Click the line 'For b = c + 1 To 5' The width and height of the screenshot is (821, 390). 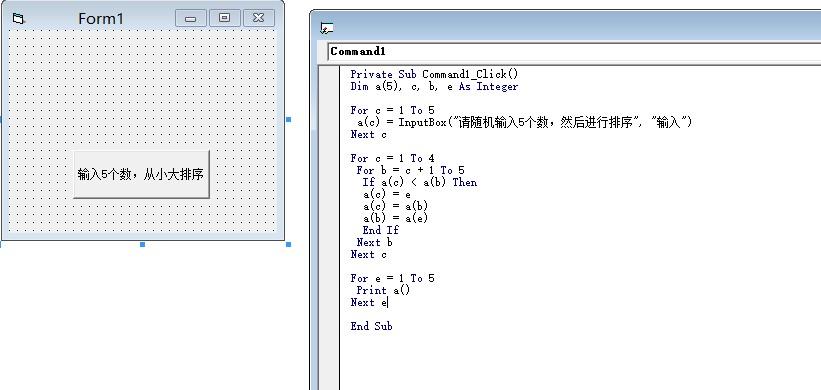point(410,170)
